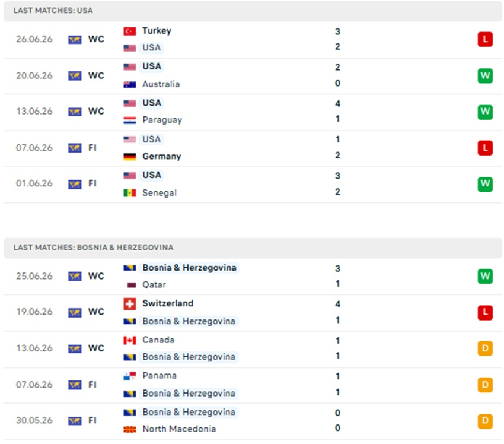Click the world competition icon on 26.06.26 row
This screenshot has width=504, height=444.
[75, 40]
